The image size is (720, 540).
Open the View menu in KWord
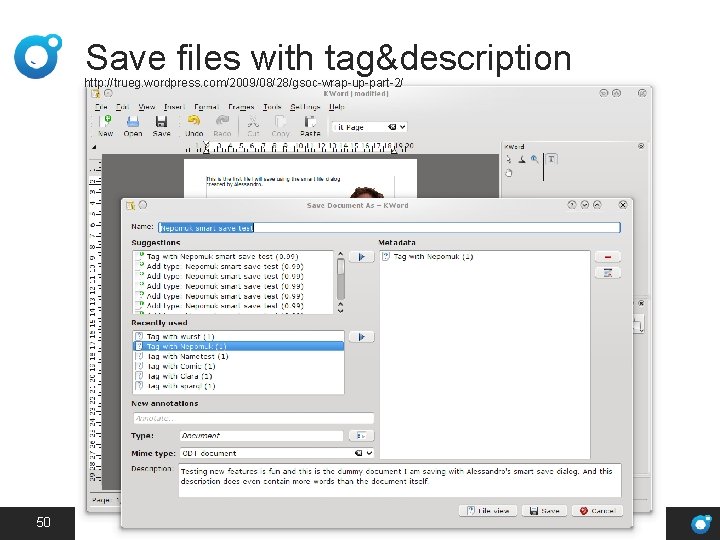coord(146,107)
